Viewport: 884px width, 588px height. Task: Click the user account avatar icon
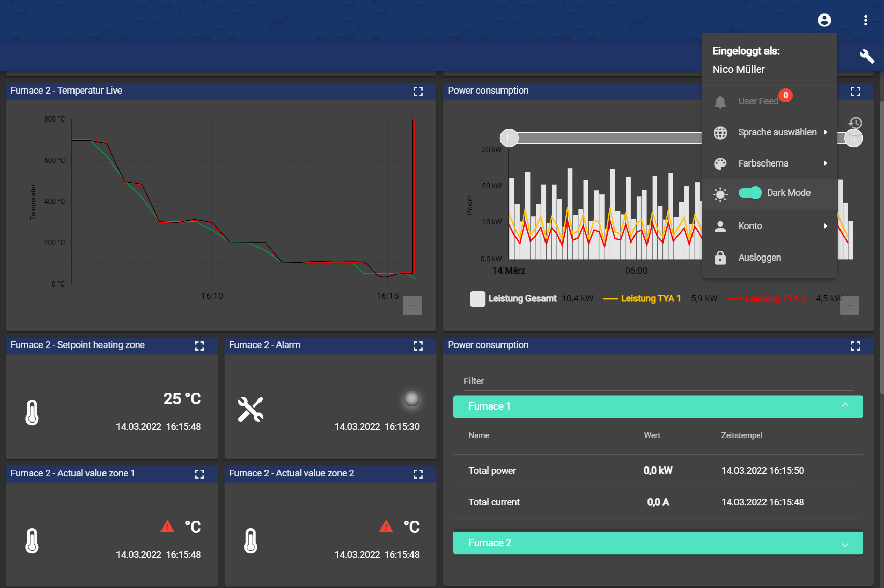[x=824, y=20]
